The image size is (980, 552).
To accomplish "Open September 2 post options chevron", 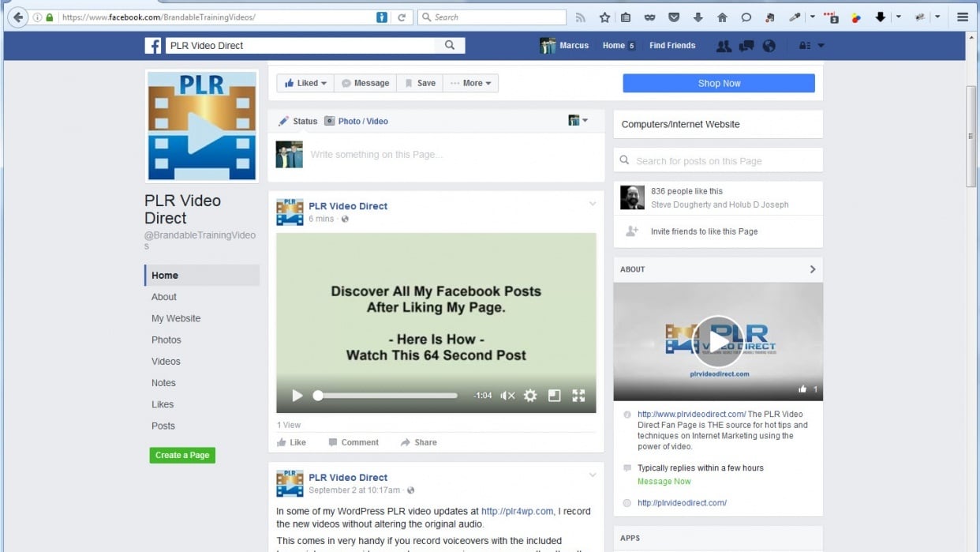I will point(593,475).
